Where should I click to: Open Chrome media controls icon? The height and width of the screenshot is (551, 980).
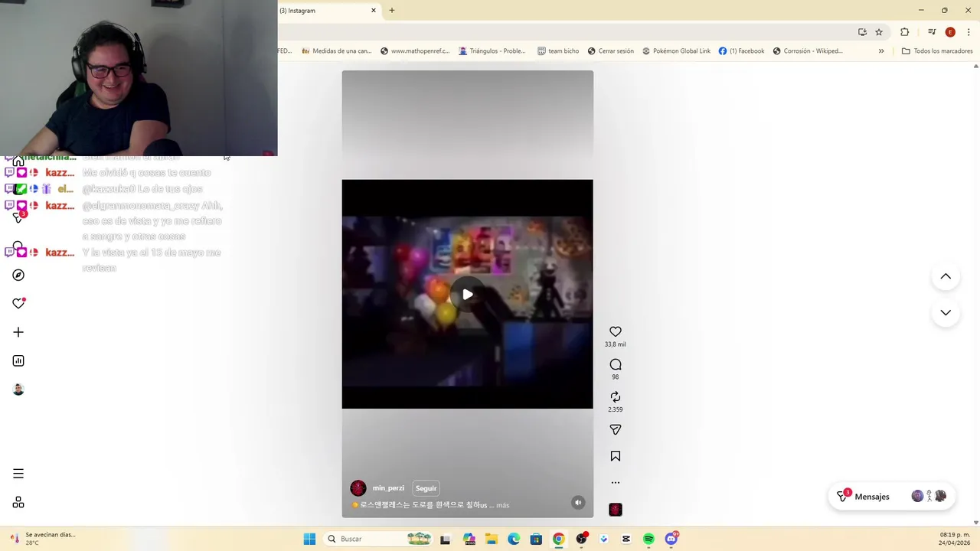pyautogui.click(x=932, y=32)
